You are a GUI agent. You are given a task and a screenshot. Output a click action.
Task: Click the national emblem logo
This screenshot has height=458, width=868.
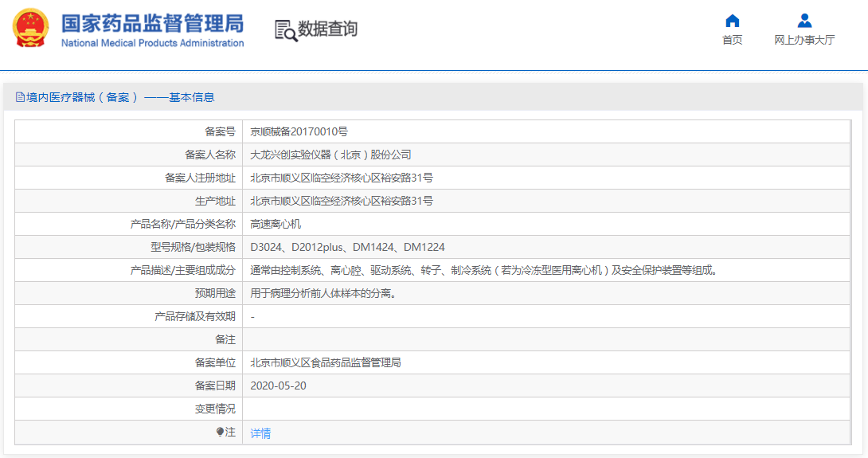[x=32, y=28]
